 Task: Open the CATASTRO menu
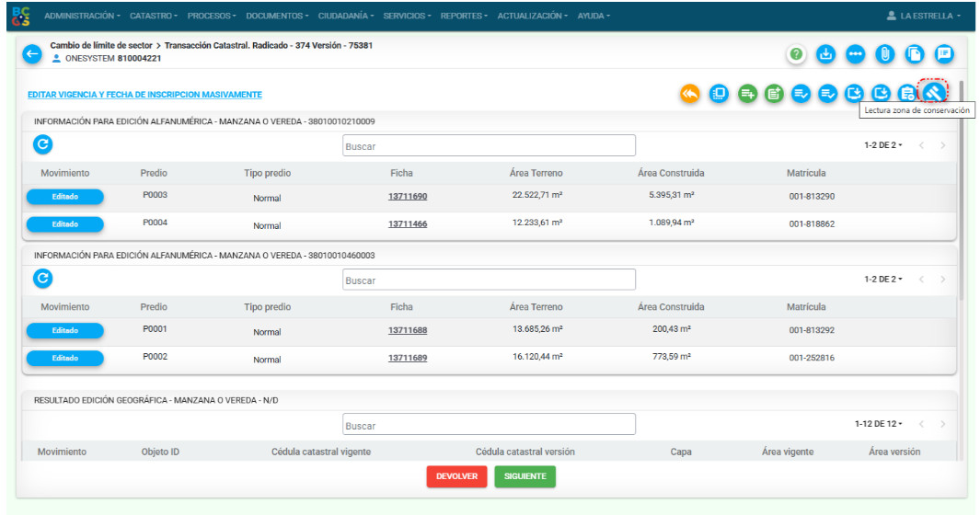[155, 16]
